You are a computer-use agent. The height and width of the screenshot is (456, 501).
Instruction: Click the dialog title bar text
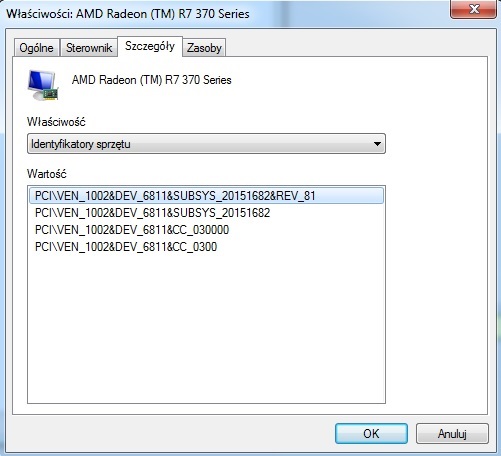point(128,14)
